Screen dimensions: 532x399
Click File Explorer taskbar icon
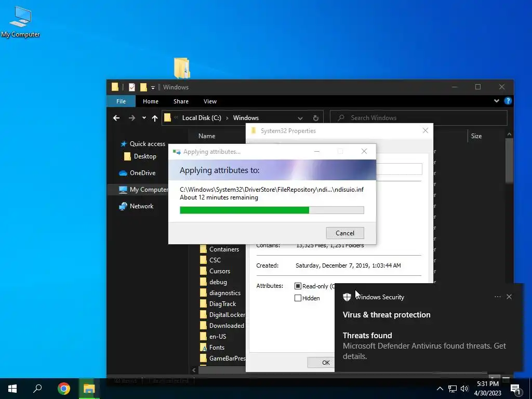click(89, 389)
